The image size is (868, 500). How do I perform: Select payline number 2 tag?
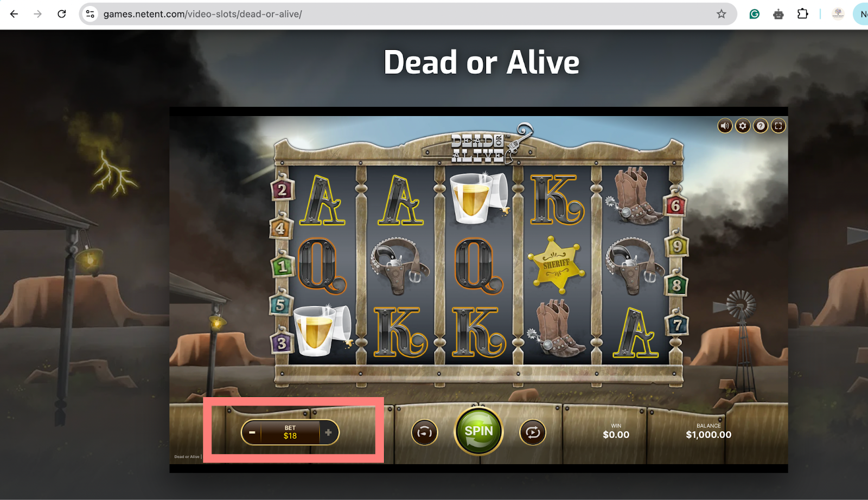pos(282,190)
